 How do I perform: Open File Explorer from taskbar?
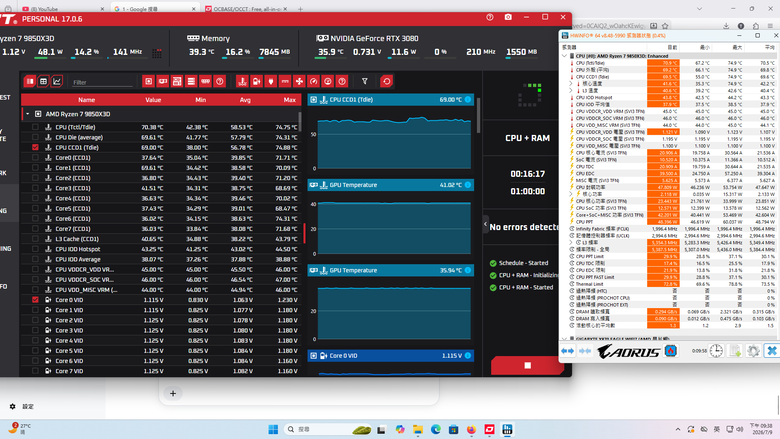pyautogui.click(x=418, y=429)
